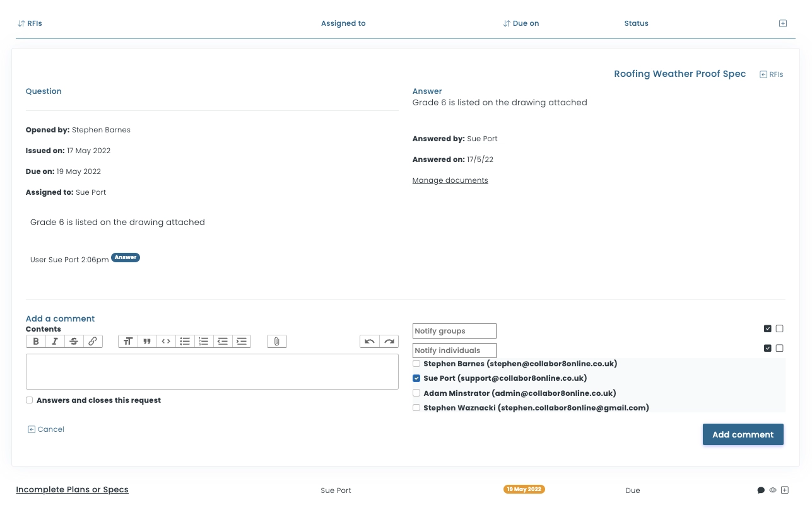812x522 pixels.
Task: Cancel the comment form
Action: click(x=46, y=429)
